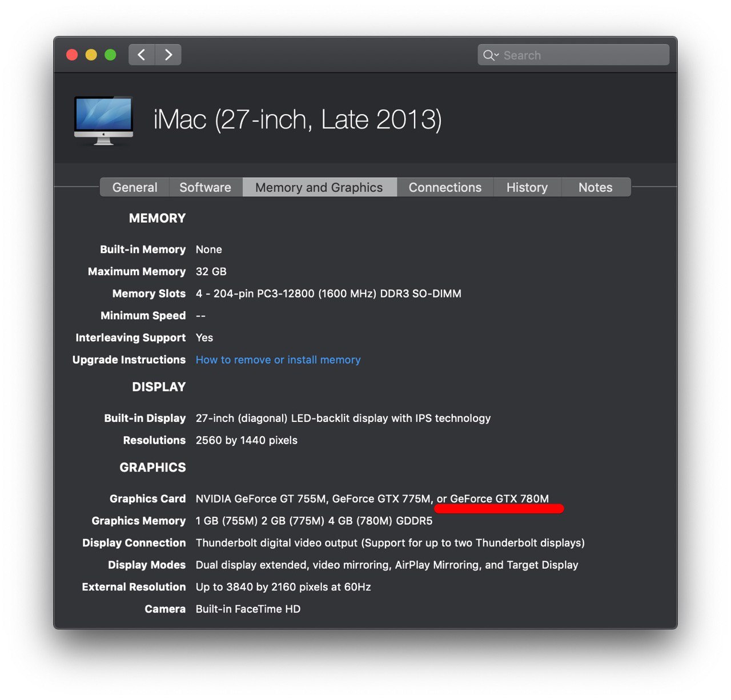Click the Camera value "Built-in FaceTime HD"
731x700 pixels.
pos(248,609)
